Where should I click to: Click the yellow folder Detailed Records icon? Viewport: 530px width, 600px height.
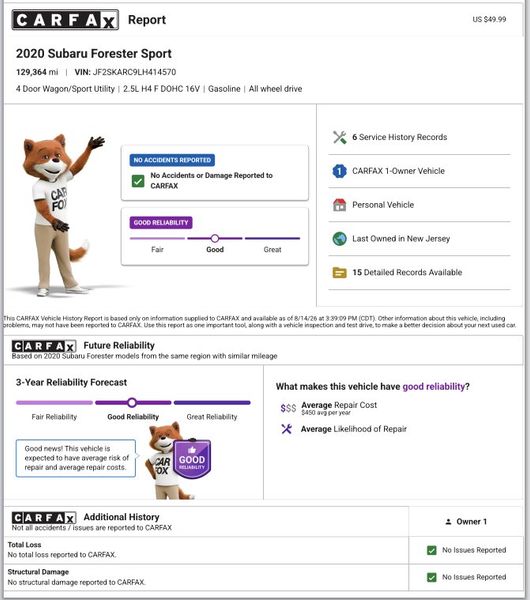(339, 272)
